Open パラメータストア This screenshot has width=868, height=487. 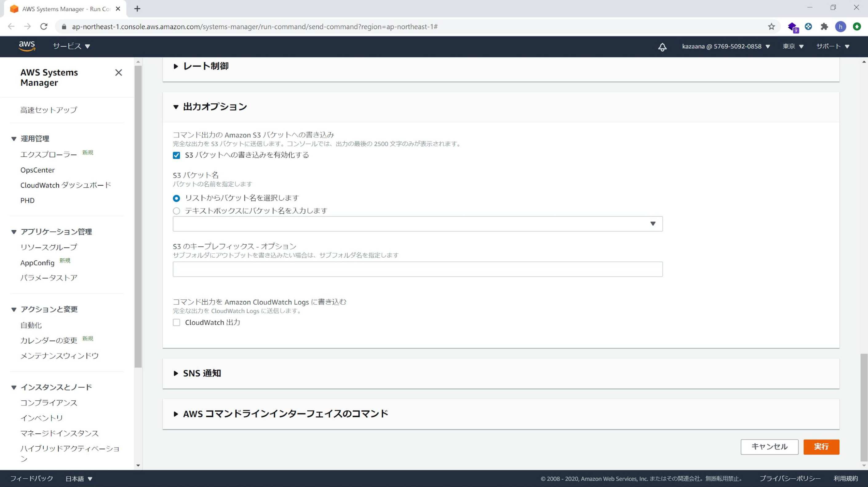49,278
